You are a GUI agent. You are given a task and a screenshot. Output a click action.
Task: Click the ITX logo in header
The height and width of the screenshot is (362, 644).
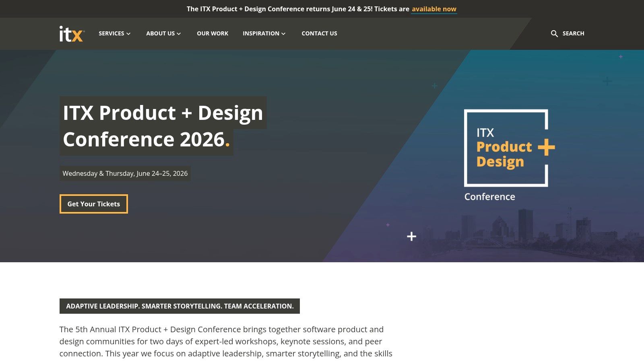[72, 34]
